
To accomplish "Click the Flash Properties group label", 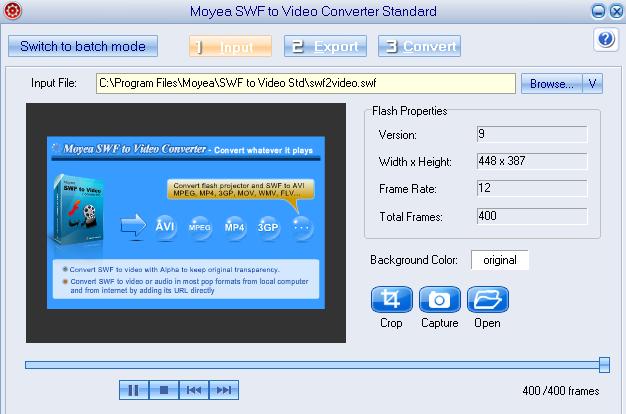I will tap(409, 111).
